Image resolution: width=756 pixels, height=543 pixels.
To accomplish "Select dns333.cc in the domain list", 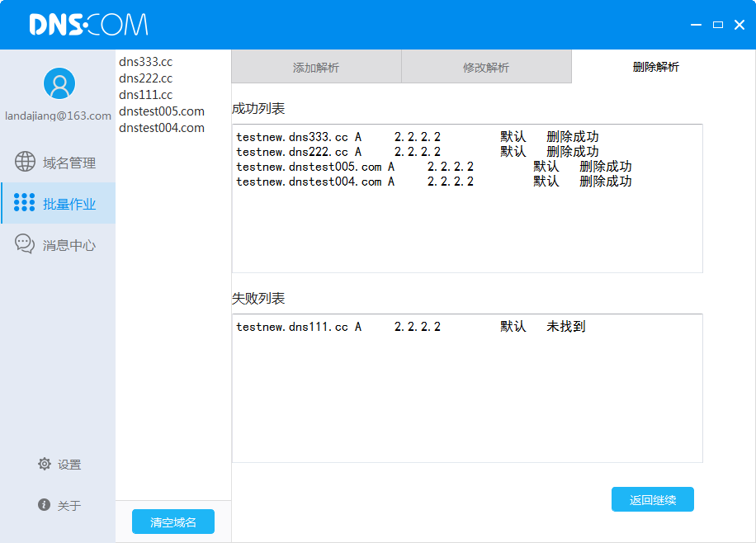I will [146, 62].
